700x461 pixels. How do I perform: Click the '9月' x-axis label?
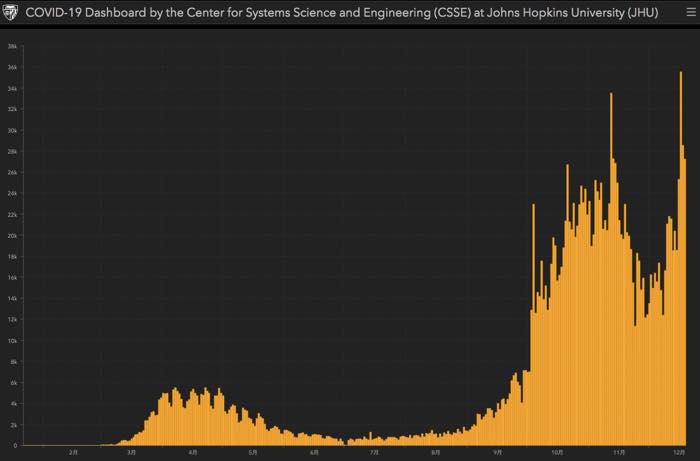497,453
